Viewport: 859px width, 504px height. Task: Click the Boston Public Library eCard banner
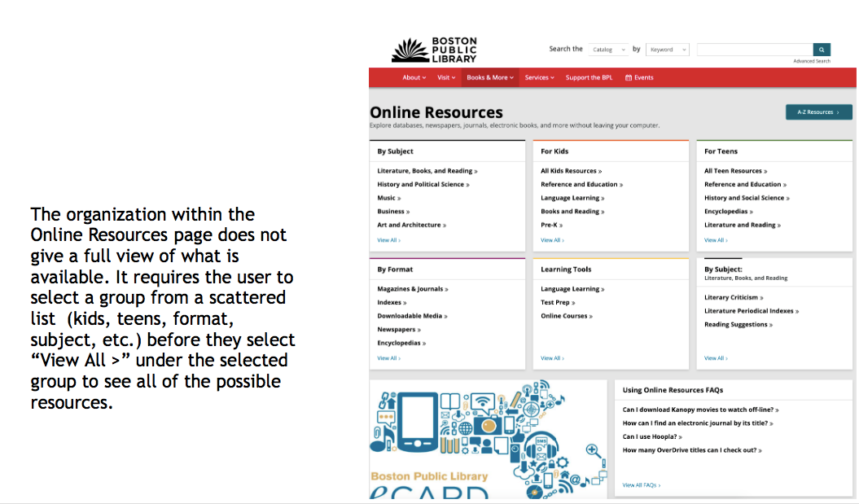click(488, 440)
